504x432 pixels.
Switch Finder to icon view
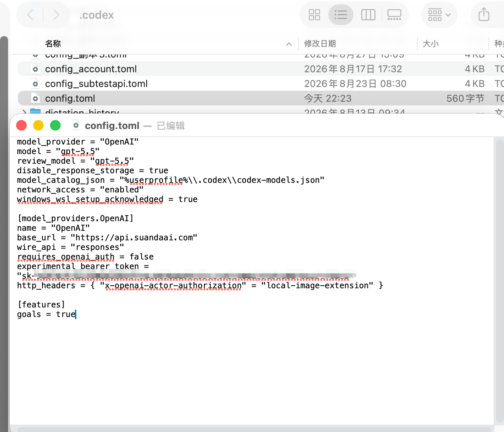[314, 15]
